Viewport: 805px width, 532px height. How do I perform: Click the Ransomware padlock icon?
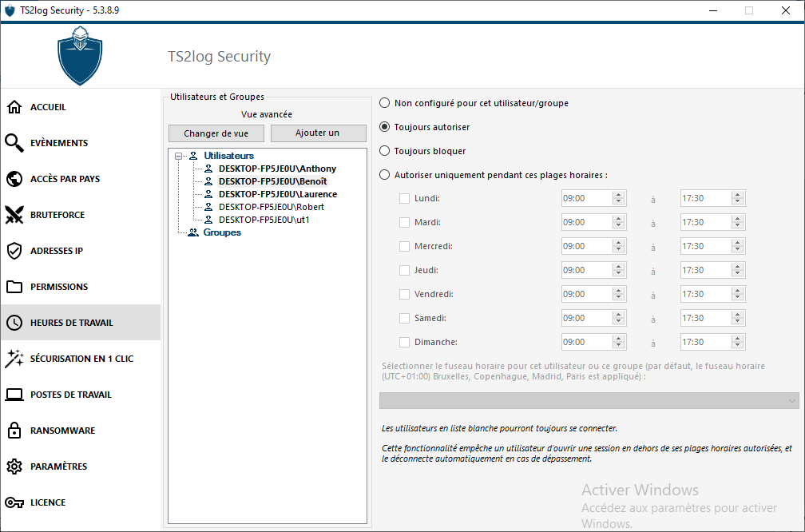(x=14, y=431)
